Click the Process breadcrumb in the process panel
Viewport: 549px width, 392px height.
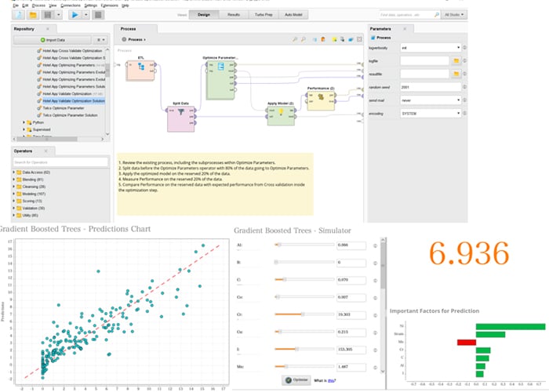coord(136,39)
